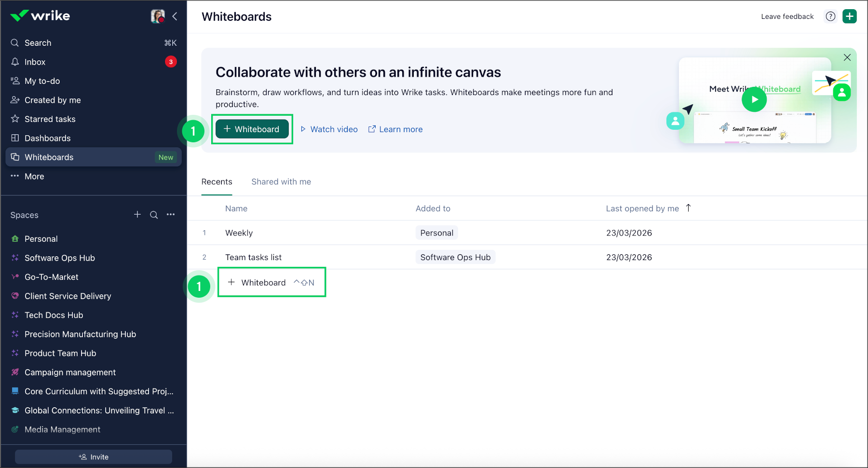Open the user profile avatar
Screen dimensions: 868x468
(x=157, y=16)
